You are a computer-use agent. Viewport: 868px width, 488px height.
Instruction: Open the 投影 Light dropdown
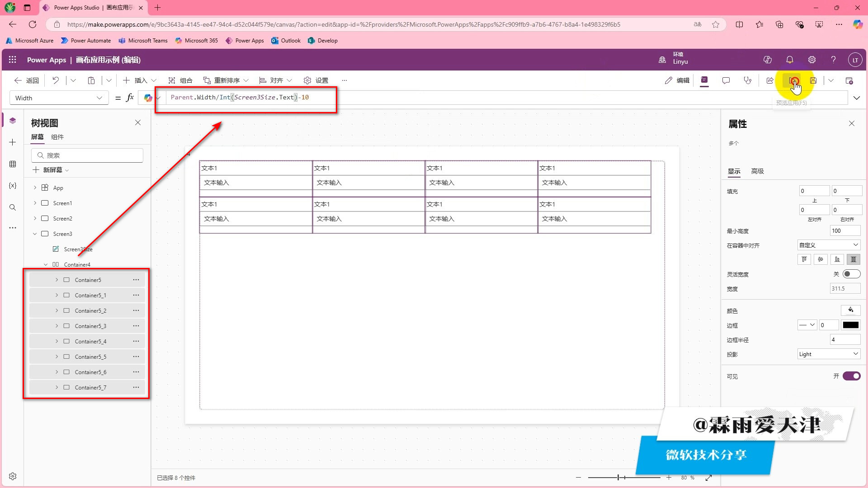(828, 354)
